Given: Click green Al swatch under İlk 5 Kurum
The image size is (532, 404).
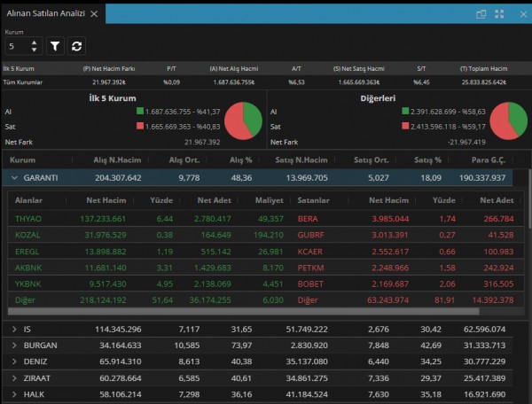Looking at the screenshot, I should [x=140, y=111].
